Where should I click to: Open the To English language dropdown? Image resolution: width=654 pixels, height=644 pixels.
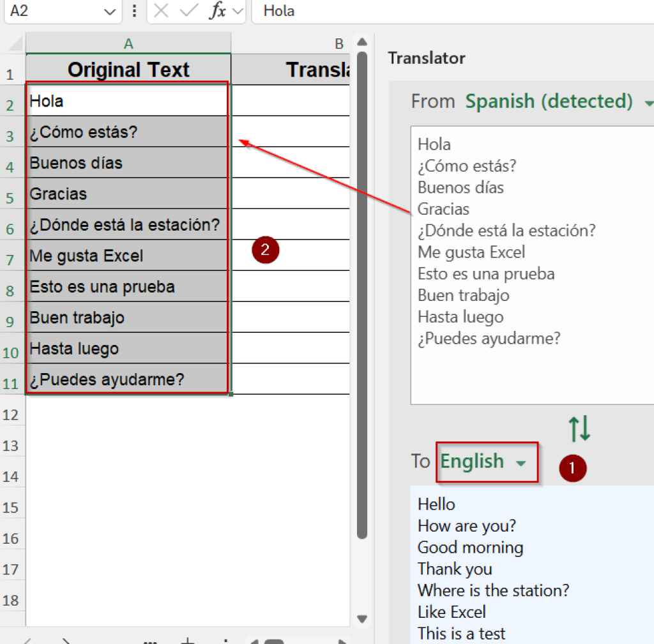pos(487,461)
